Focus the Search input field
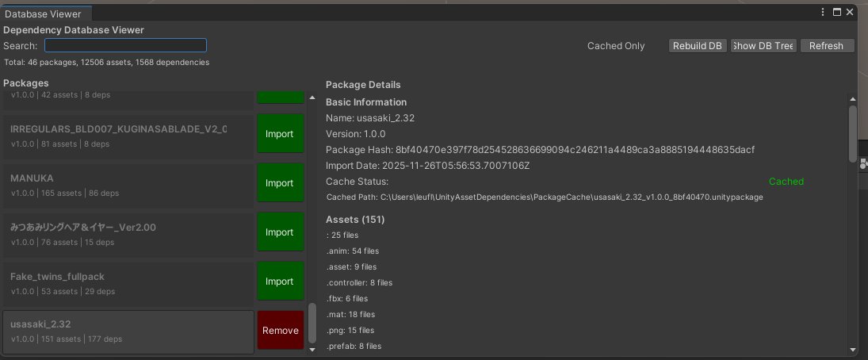The height and width of the screenshot is (360, 868). 126,45
